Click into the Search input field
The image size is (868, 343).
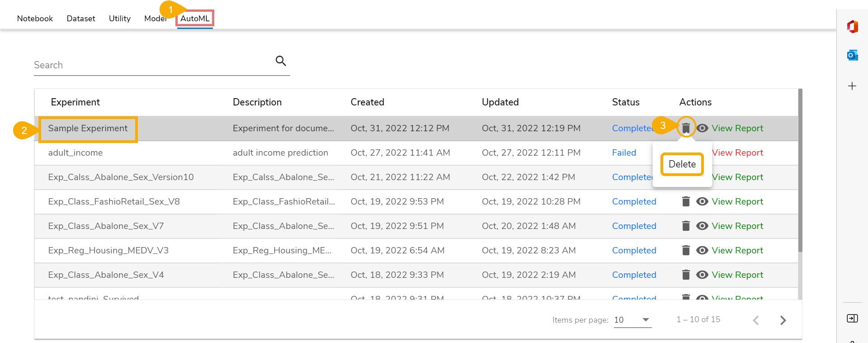click(149, 65)
